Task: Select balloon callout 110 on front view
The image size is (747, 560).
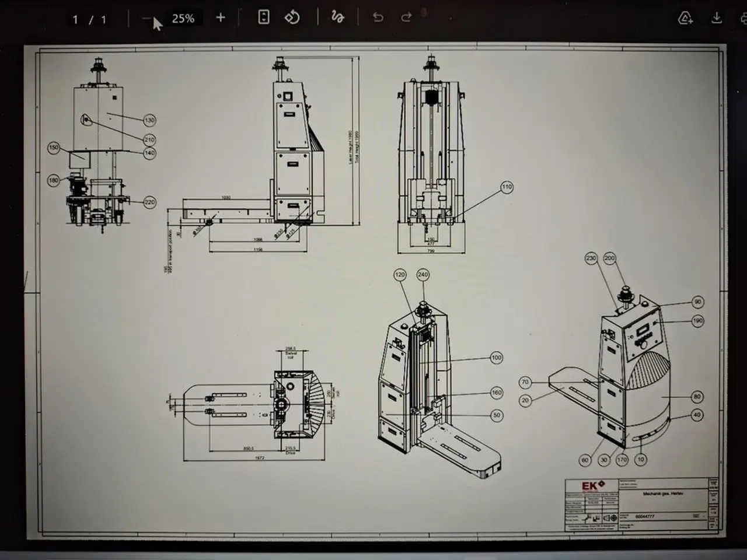Action: 507,187
